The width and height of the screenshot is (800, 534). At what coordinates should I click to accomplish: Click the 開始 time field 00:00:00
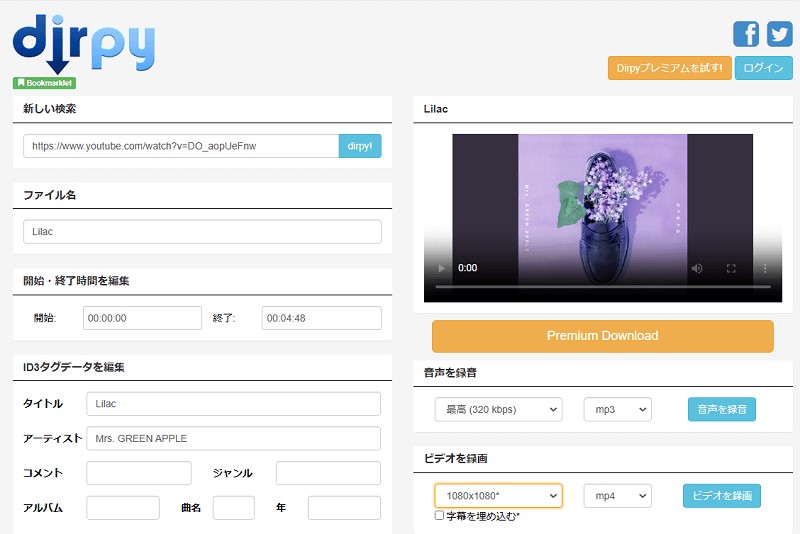142,318
